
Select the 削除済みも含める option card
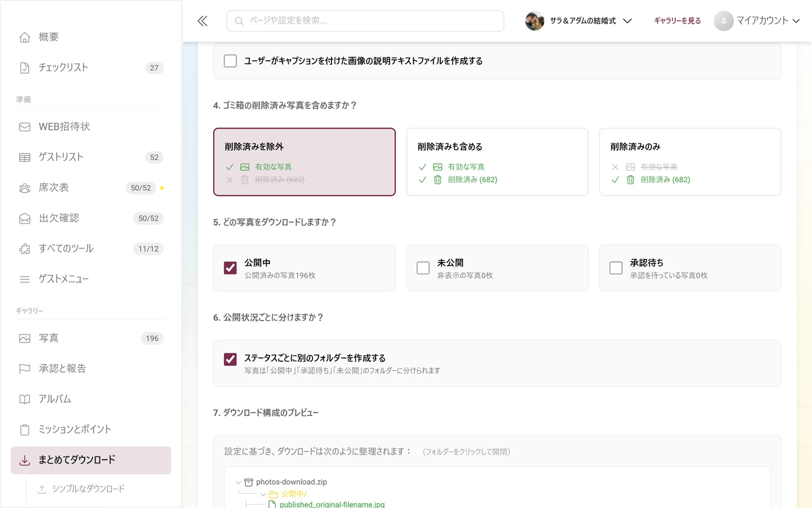coord(497,162)
